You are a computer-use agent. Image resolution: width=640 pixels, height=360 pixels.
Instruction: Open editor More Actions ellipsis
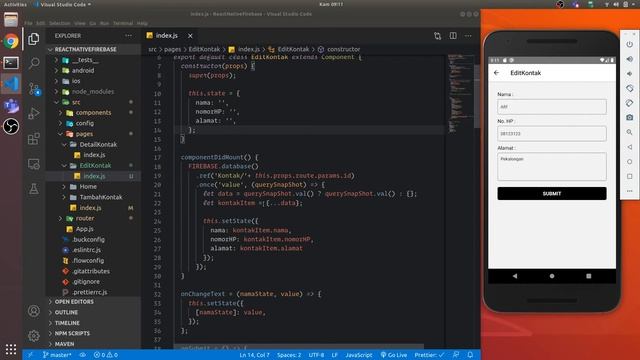[468, 36]
